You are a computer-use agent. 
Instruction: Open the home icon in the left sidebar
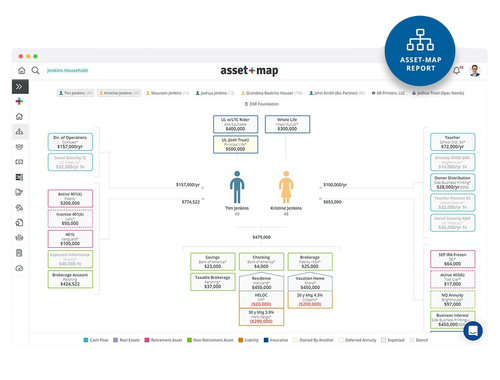[19, 116]
